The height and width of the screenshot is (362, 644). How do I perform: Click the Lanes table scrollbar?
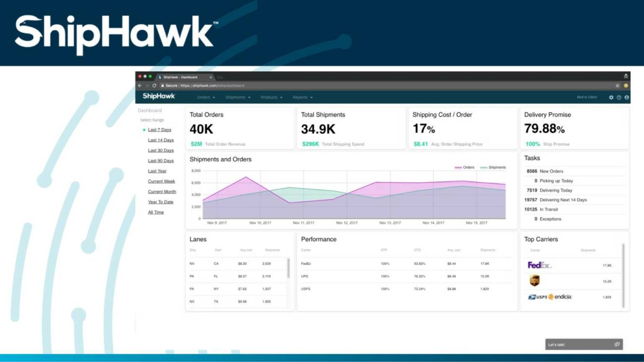click(288, 268)
